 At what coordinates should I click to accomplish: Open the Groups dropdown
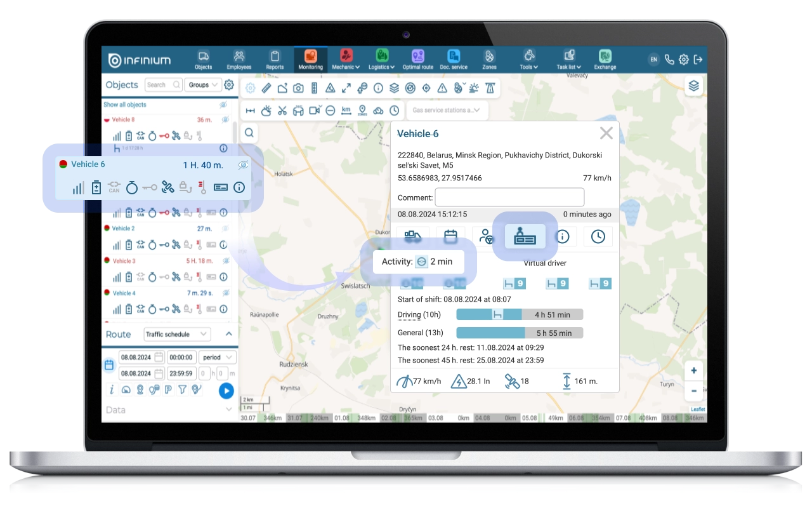coord(203,85)
